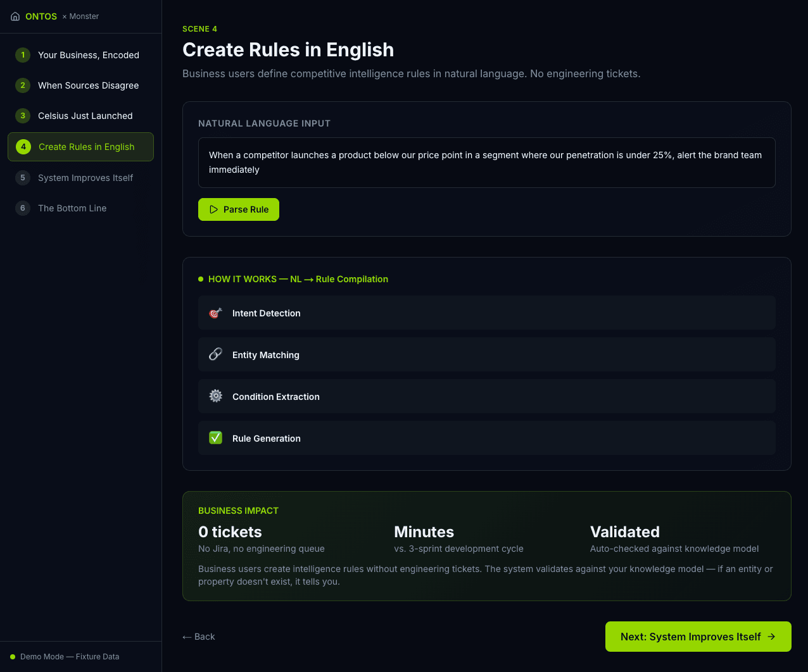Click the Rule Generation checkmark icon
Image resolution: width=808 pixels, height=672 pixels.
pyautogui.click(x=215, y=437)
